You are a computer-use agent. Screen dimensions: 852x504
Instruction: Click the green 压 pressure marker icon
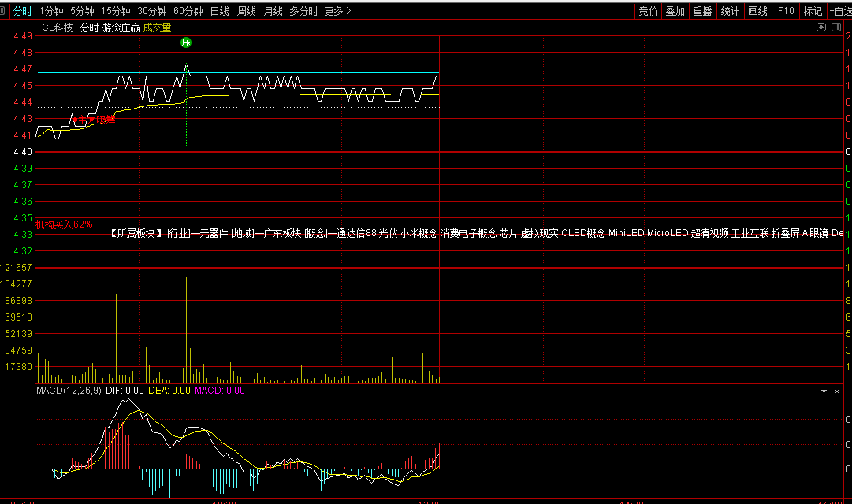point(186,43)
